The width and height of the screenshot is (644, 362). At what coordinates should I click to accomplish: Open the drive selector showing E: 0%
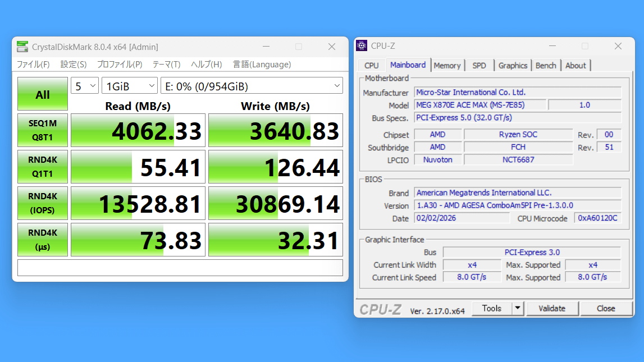[251, 86]
